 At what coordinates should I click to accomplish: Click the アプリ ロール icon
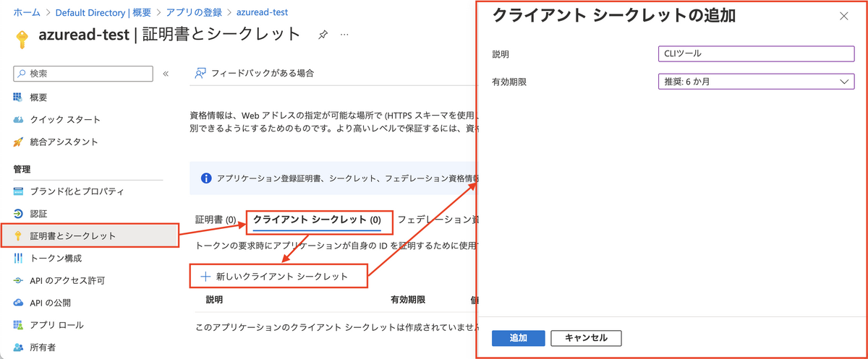(x=18, y=325)
